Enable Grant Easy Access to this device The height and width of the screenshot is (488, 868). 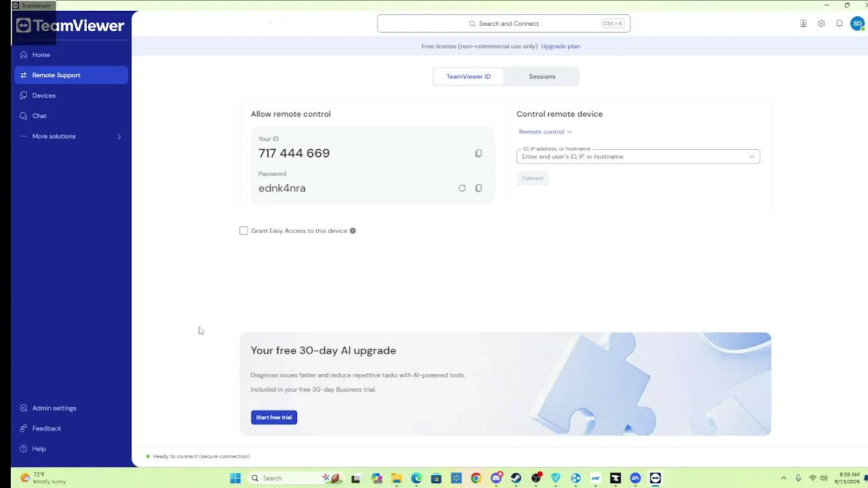coord(243,231)
